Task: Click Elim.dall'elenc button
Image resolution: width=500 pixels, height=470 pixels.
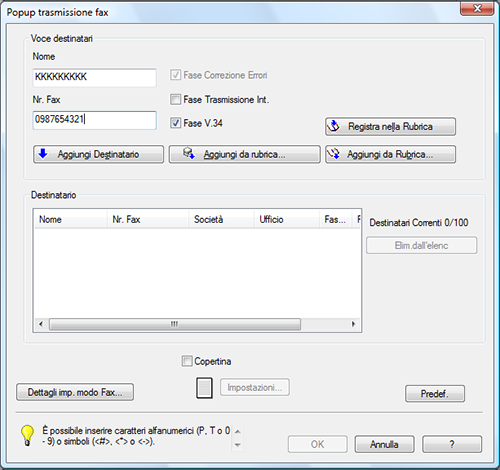Action: (421, 245)
